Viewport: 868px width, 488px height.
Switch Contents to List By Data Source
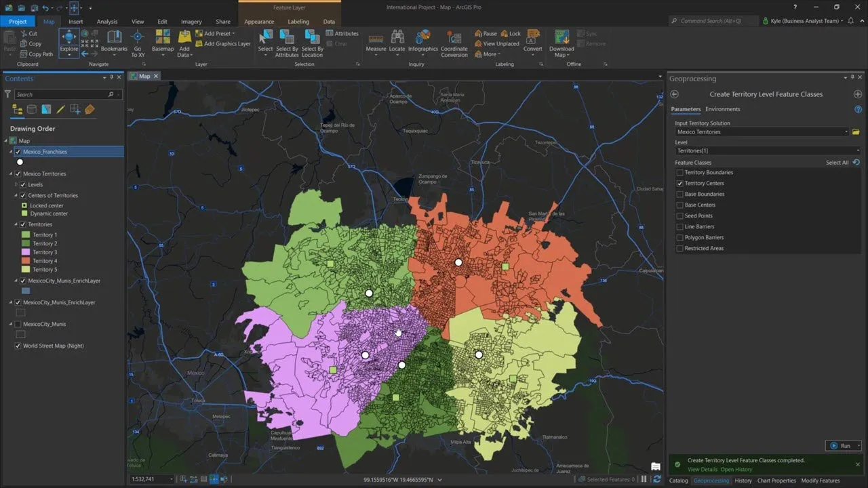tap(32, 109)
